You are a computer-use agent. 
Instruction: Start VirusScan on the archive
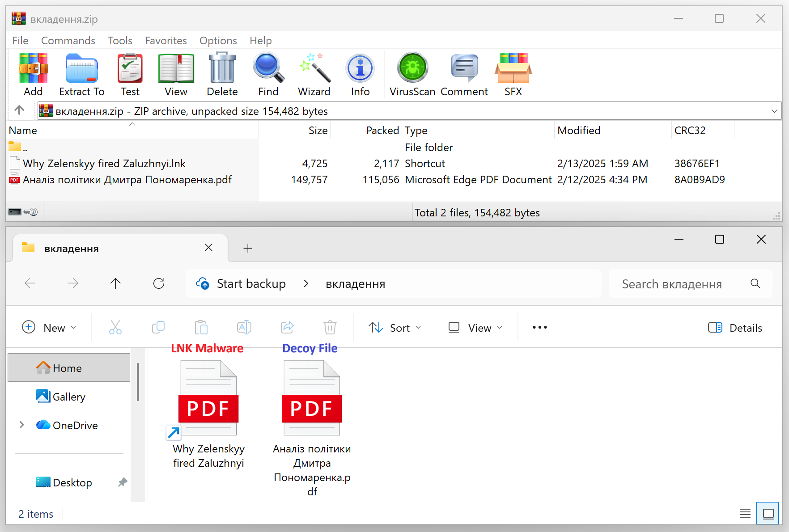click(412, 74)
